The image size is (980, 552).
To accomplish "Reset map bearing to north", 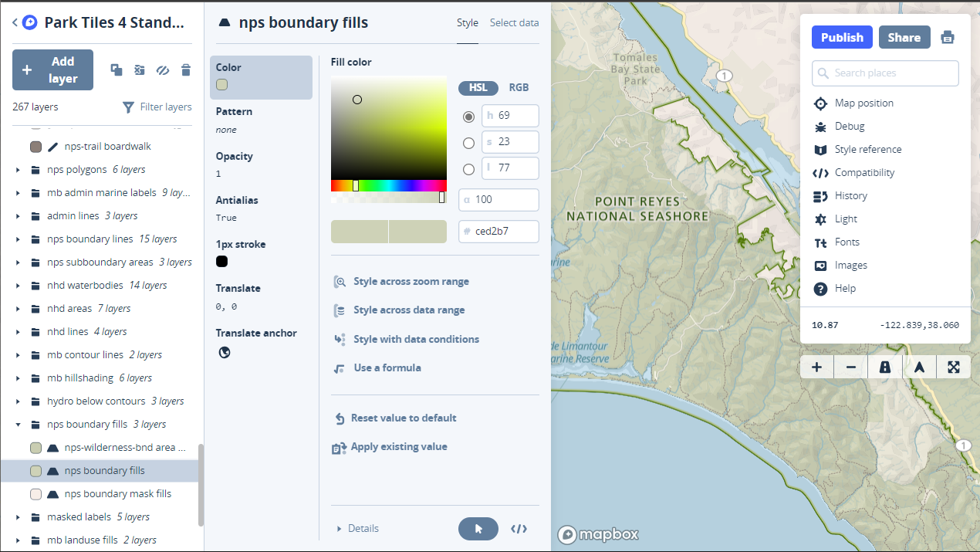I will click(x=919, y=367).
